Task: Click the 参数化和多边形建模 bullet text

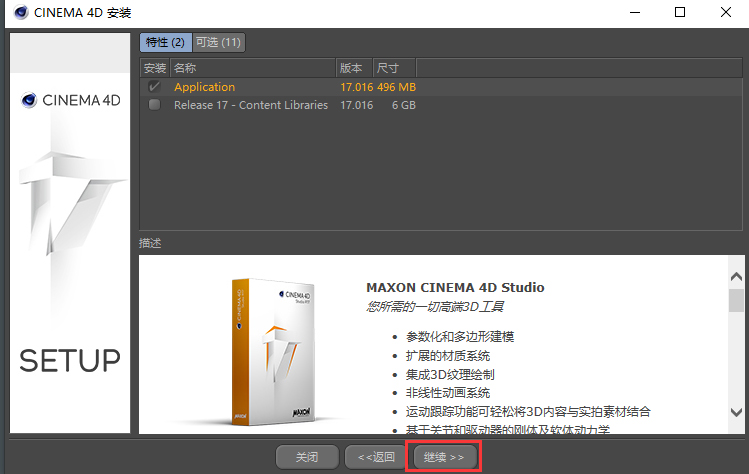Action: coord(460,337)
